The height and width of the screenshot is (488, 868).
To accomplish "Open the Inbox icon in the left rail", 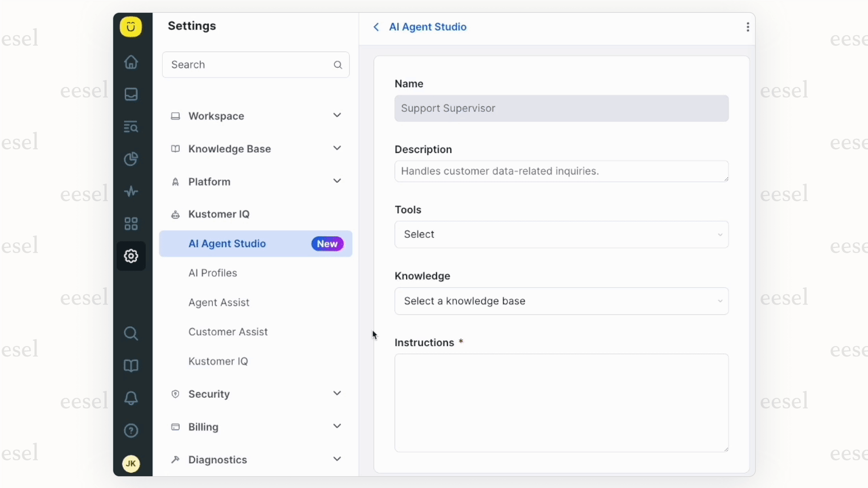I will click(x=131, y=94).
